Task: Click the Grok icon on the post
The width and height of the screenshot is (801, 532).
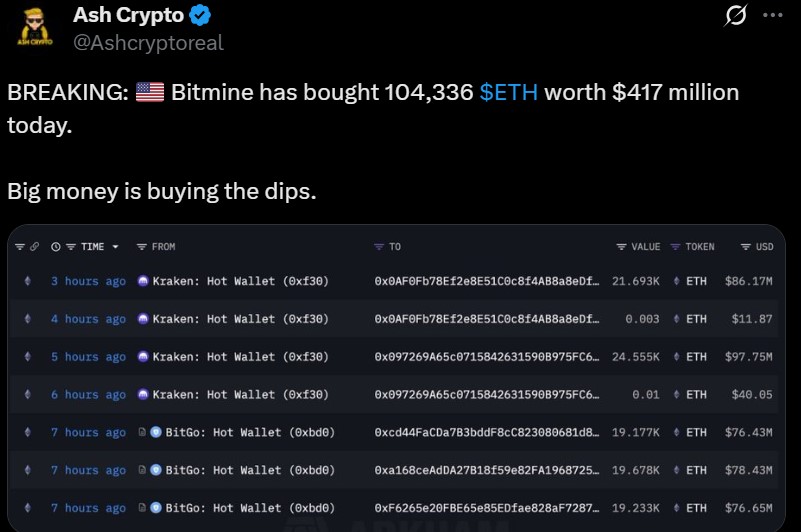Action: [736, 17]
